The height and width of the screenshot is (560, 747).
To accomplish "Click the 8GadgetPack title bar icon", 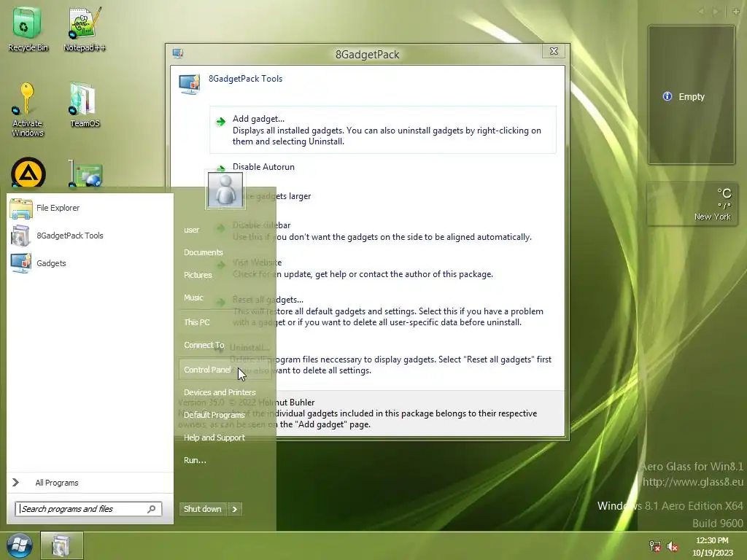I will click(178, 53).
